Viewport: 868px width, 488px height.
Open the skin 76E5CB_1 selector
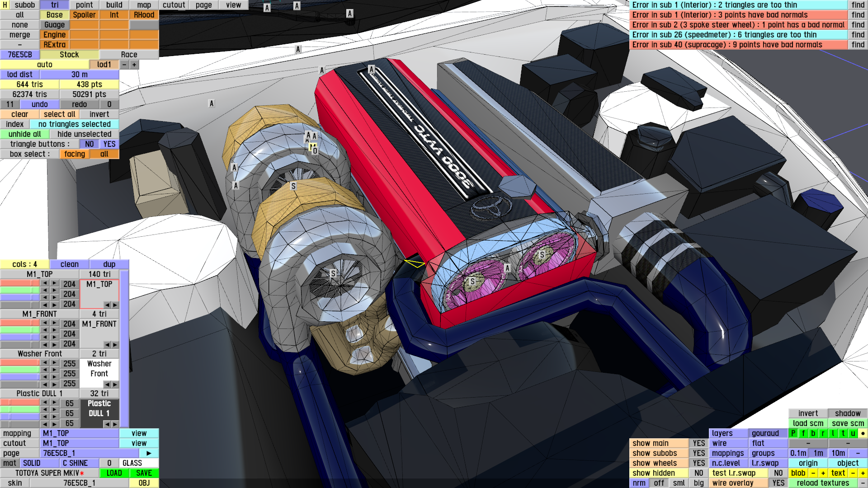coord(79,483)
